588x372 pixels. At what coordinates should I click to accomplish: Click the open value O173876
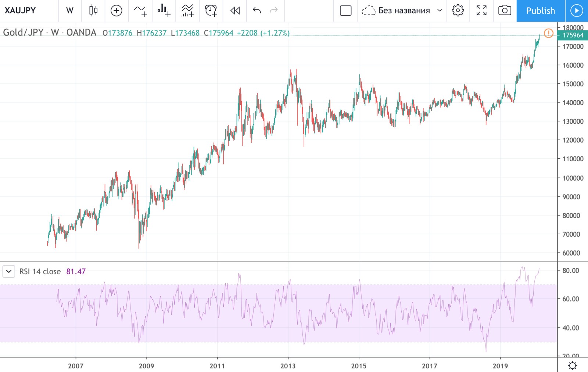click(x=117, y=33)
